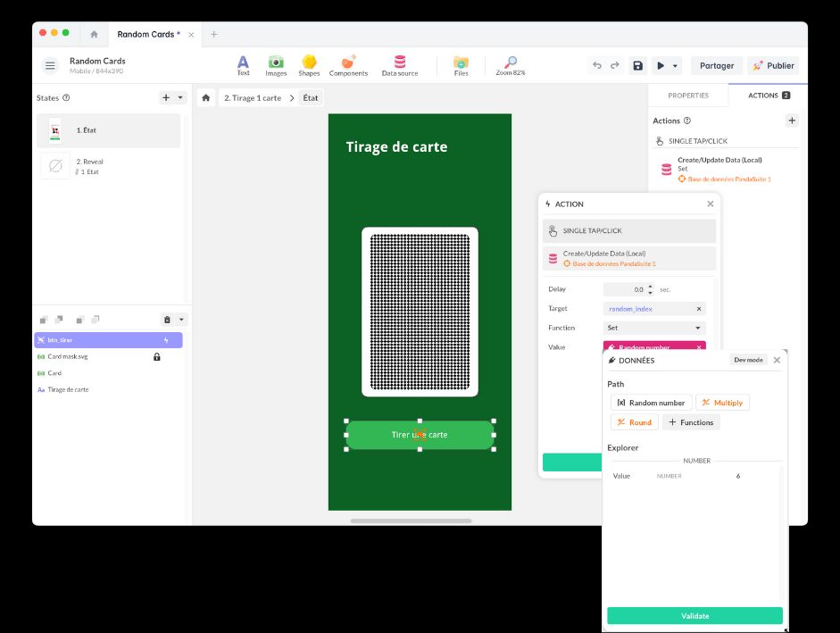Toggle Dev mode in Données panel
The height and width of the screenshot is (633, 840).
tap(747, 360)
